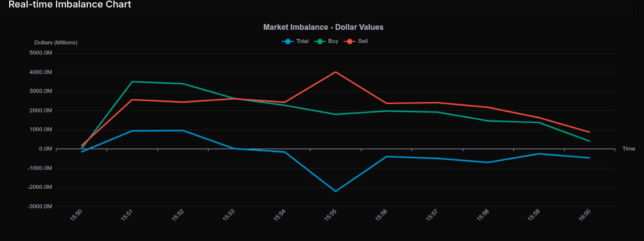The image size is (644, 241).
Task: Click the Buy line point at 15:55
Action: coord(336,114)
